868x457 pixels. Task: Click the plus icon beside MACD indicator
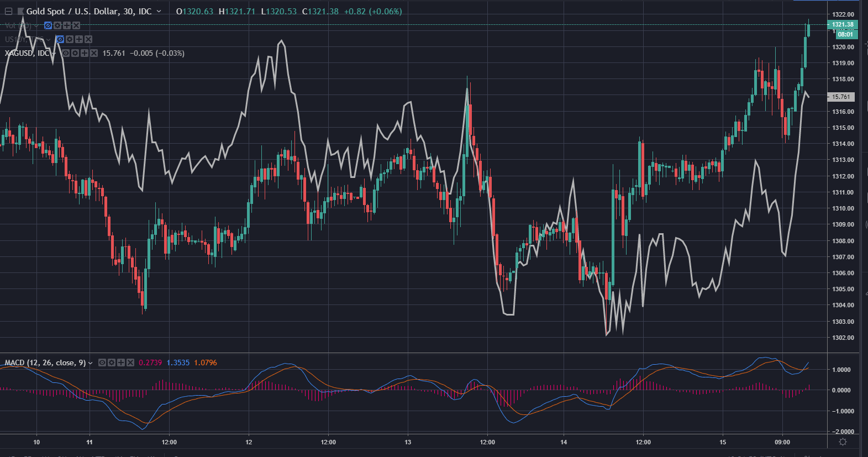pos(121,363)
